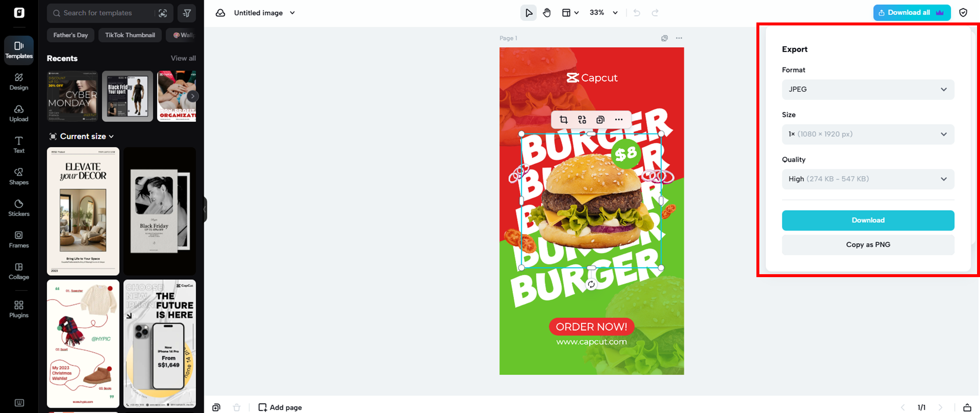Click the Copy as PNG button
980x413 pixels.
(868, 245)
